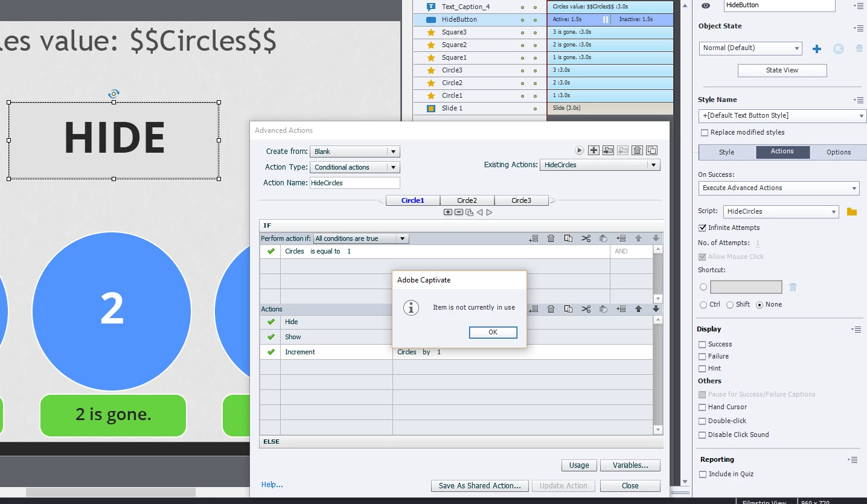Click the Usage button
Viewport: 867px width, 504px height.
[579, 465]
